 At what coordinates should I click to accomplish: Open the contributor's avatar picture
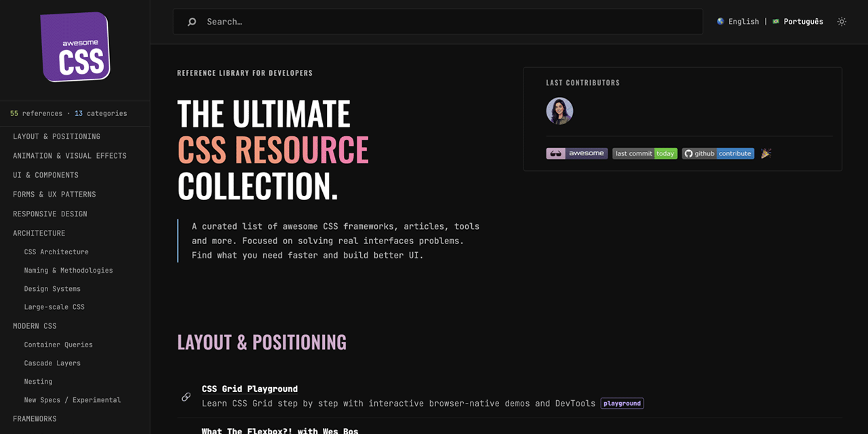(x=559, y=111)
